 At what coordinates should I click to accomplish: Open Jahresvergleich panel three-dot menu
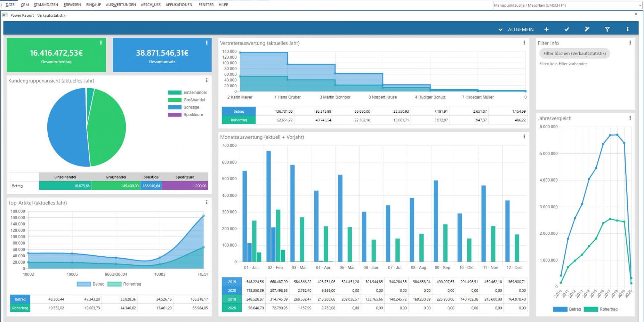tap(630, 118)
